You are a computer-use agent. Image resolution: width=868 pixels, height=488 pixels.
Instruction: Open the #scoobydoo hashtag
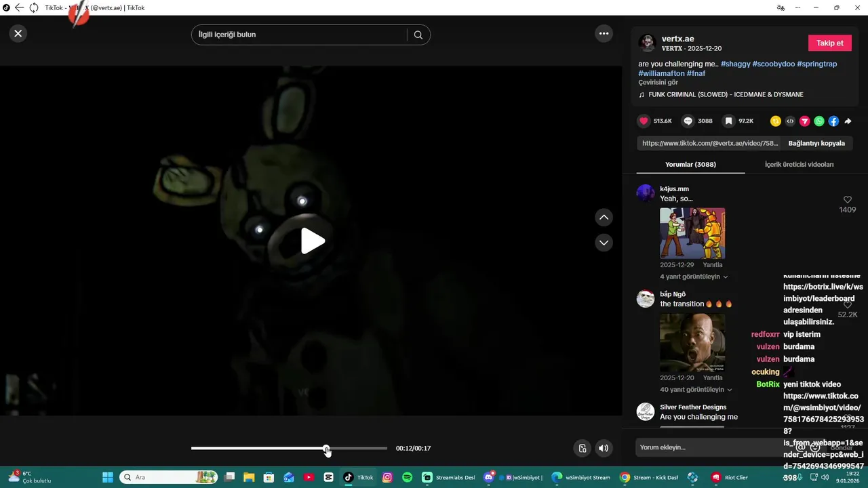click(773, 64)
